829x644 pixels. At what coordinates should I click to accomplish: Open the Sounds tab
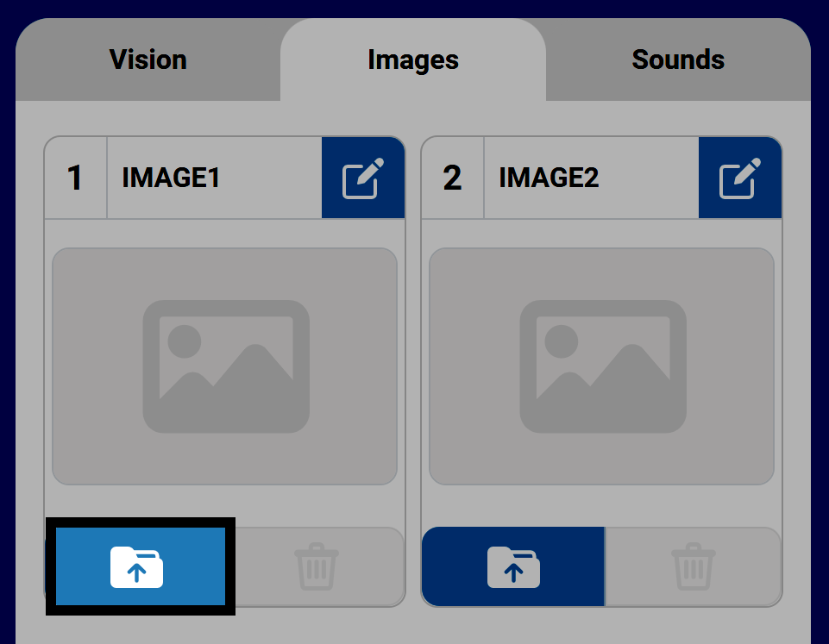(678, 59)
